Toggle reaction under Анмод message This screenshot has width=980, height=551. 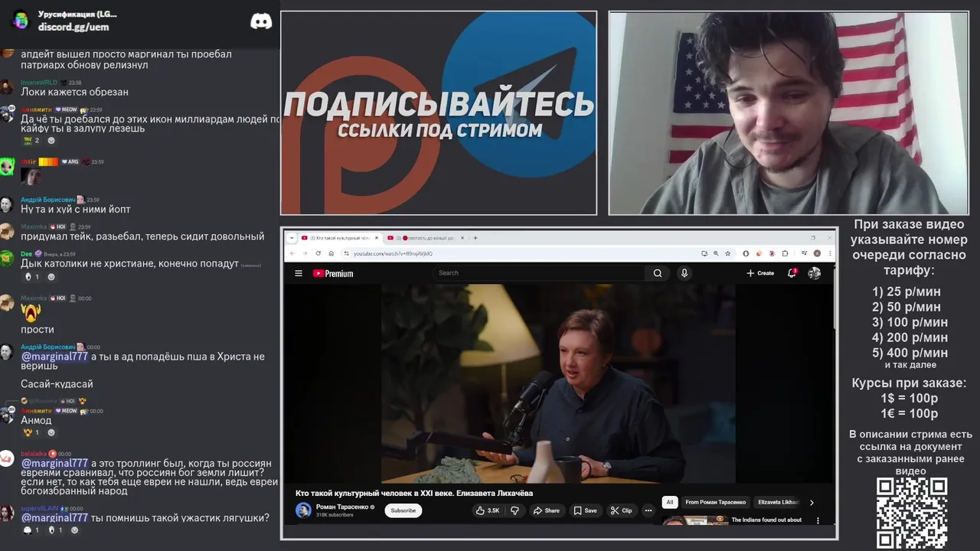pyautogui.click(x=31, y=433)
